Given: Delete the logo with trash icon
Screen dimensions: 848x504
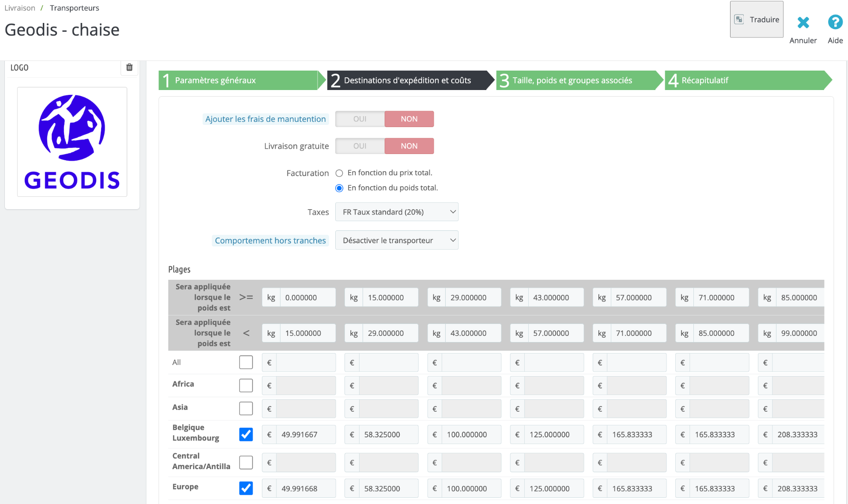Looking at the screenshot, I should 129,67.
